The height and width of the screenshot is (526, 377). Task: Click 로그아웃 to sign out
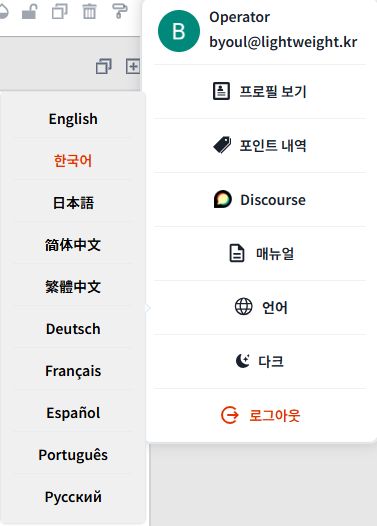tap(260, 416)
